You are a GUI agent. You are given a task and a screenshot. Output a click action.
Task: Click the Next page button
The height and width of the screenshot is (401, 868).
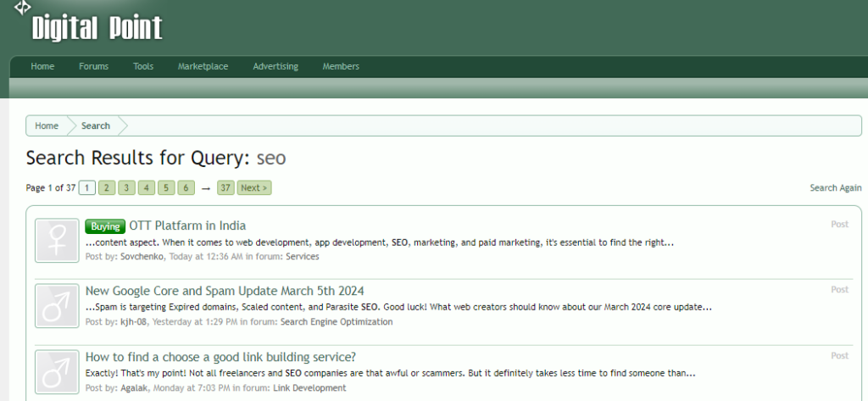pyautogui.click(x=253, y=187)
